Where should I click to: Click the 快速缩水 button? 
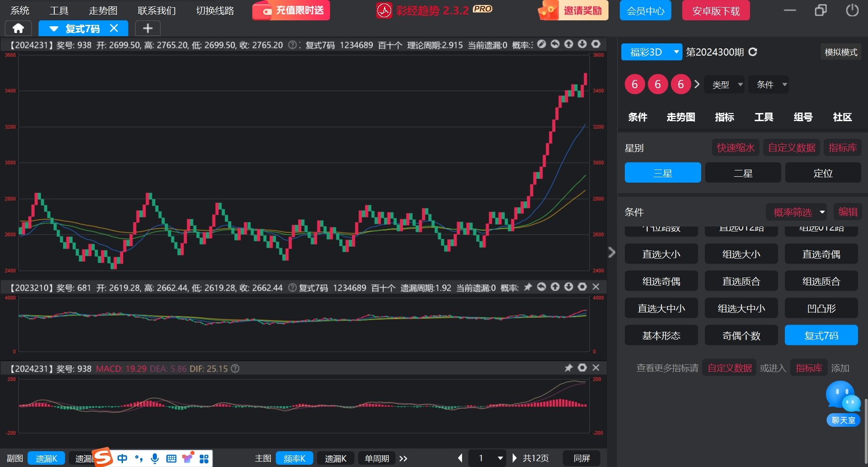click(x=736, y=147)
